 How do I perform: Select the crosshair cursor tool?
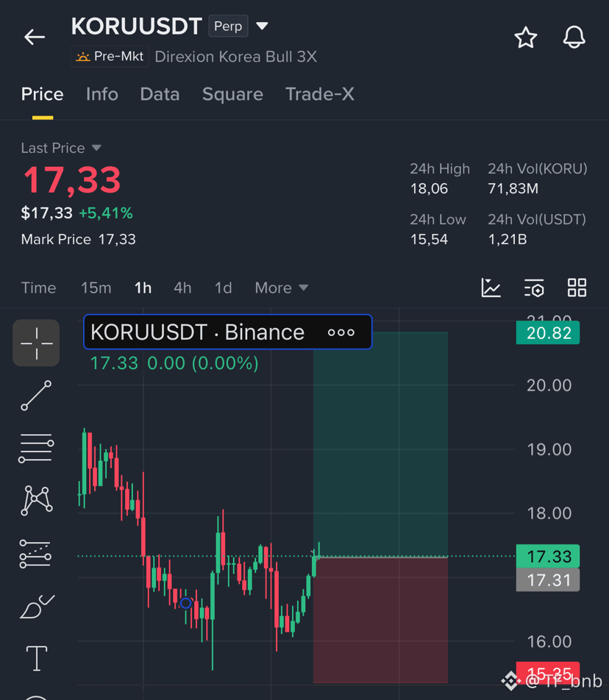[36, 343]
